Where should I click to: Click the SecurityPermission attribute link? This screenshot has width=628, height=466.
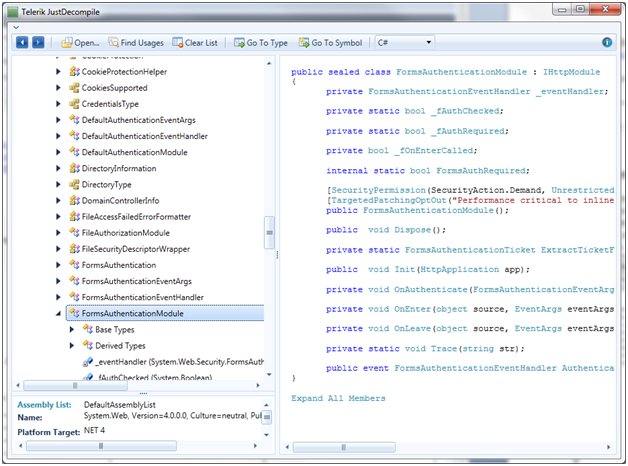378,190
